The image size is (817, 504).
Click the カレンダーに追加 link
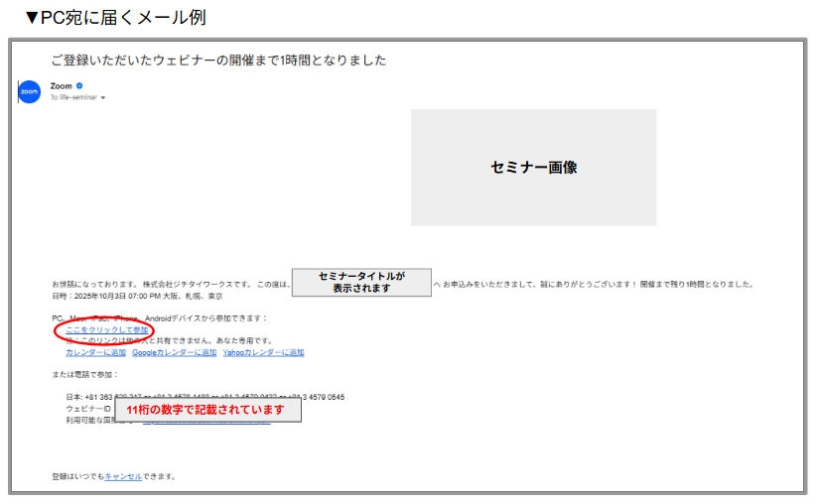tap(95, 352)
